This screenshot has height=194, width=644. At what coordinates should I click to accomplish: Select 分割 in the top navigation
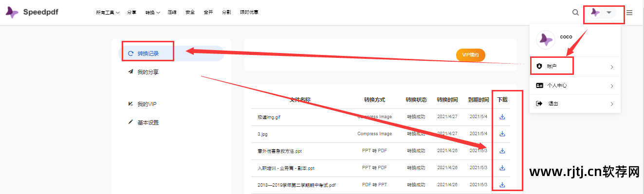[x=226, y=13]
